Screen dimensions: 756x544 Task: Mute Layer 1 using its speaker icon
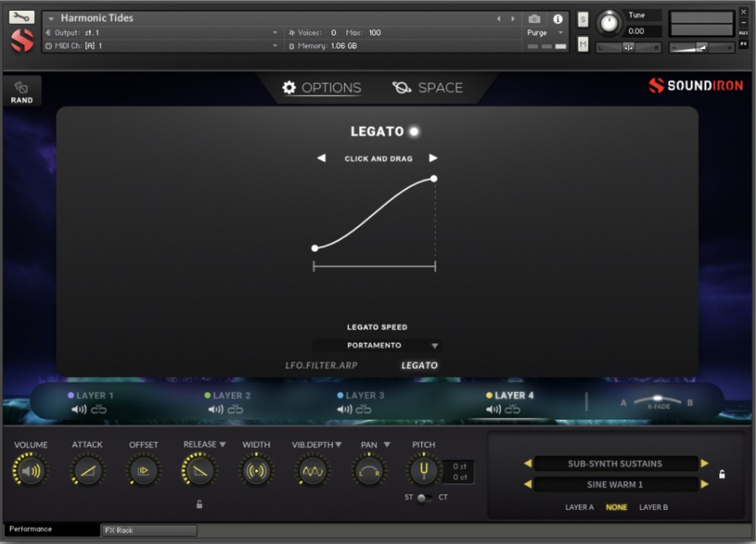pos(79,410)
